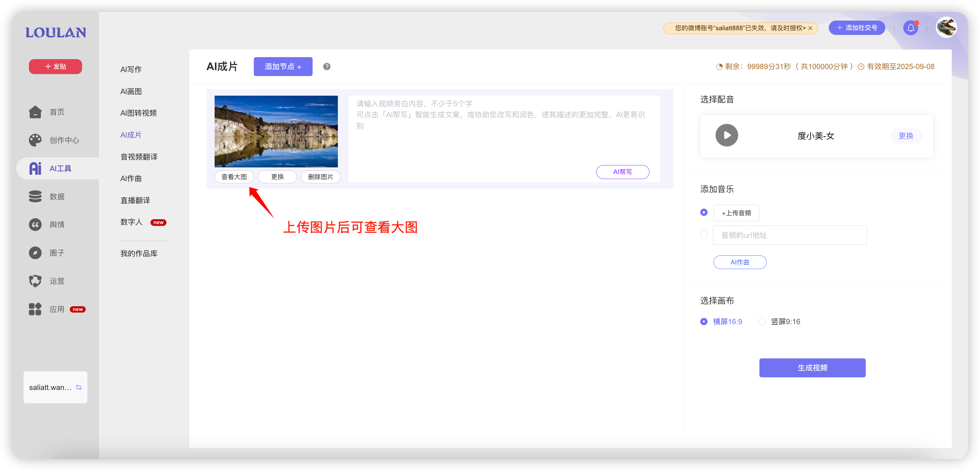Click 查看大图 button
Viewport: 980px width, 471px height.
[234, 177]
